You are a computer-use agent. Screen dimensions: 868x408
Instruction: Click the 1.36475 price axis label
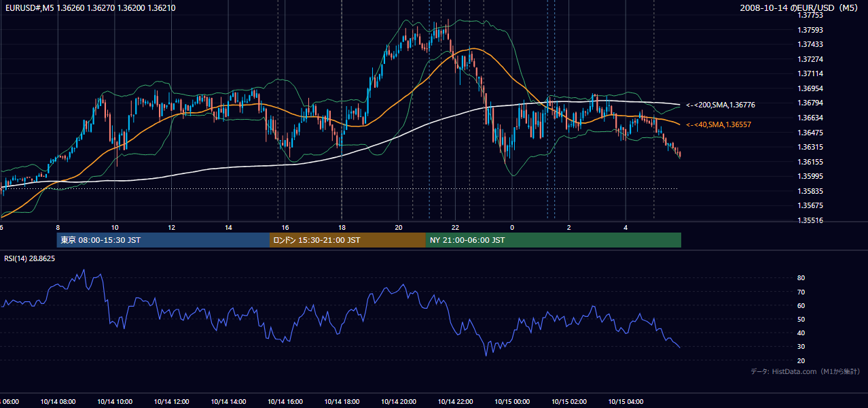[810, 133]
